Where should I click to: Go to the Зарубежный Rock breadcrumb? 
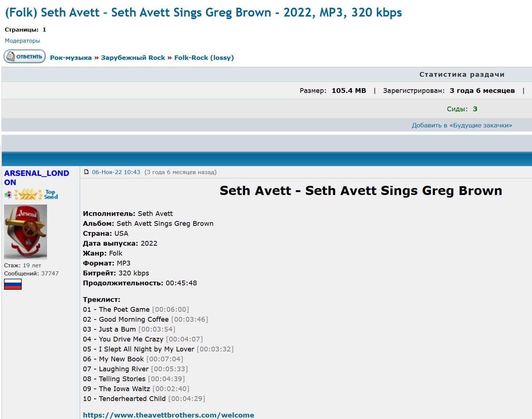click(x=133, y=58)
